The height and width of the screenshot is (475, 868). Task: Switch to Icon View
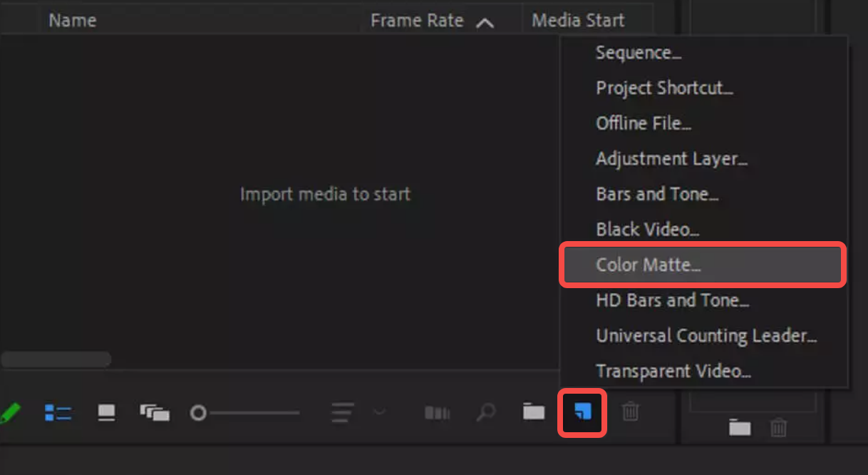pyautogui.click(x=105, y=412)
